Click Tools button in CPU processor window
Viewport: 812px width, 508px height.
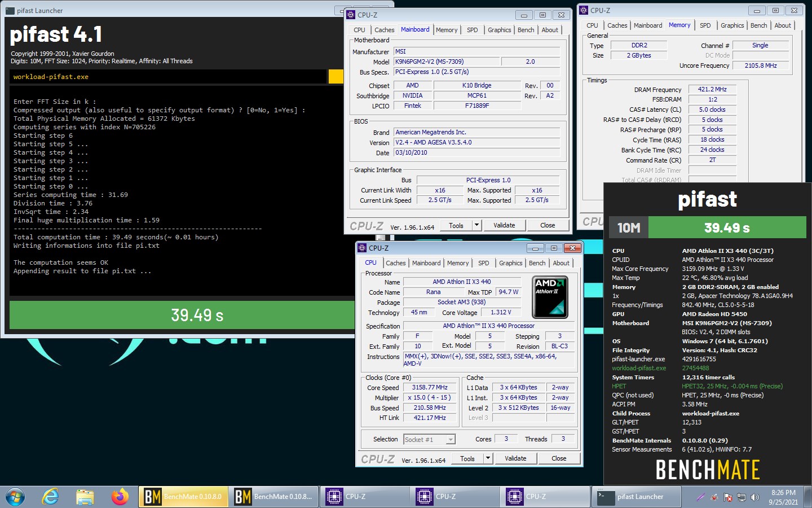[467, 458]
